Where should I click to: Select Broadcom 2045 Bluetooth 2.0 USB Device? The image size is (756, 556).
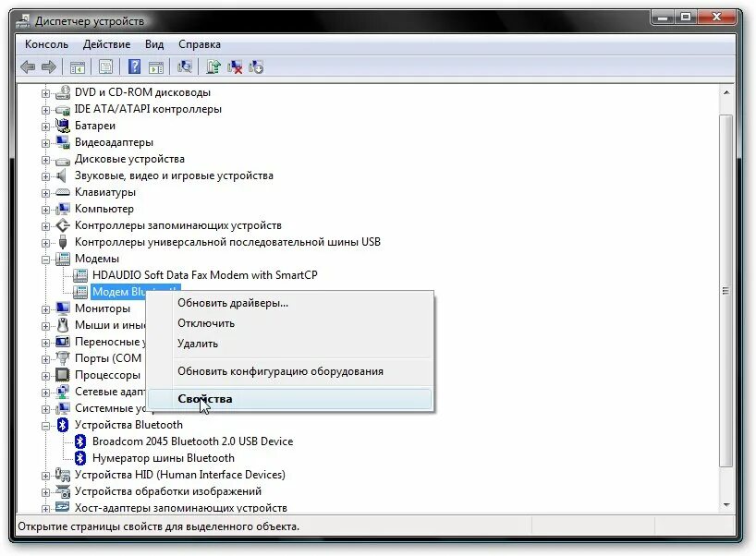coord(192,441)
